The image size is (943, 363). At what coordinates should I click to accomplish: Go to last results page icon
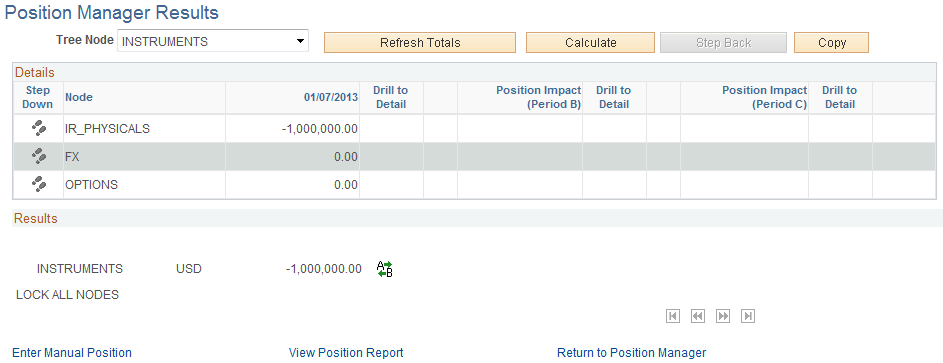tap(748, 316)
